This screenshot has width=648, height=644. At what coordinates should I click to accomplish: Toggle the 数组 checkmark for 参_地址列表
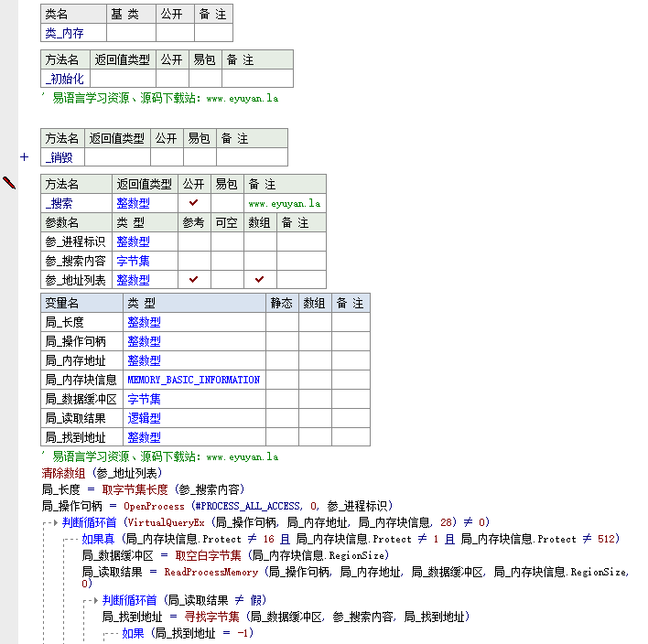(x=260, y=280)
